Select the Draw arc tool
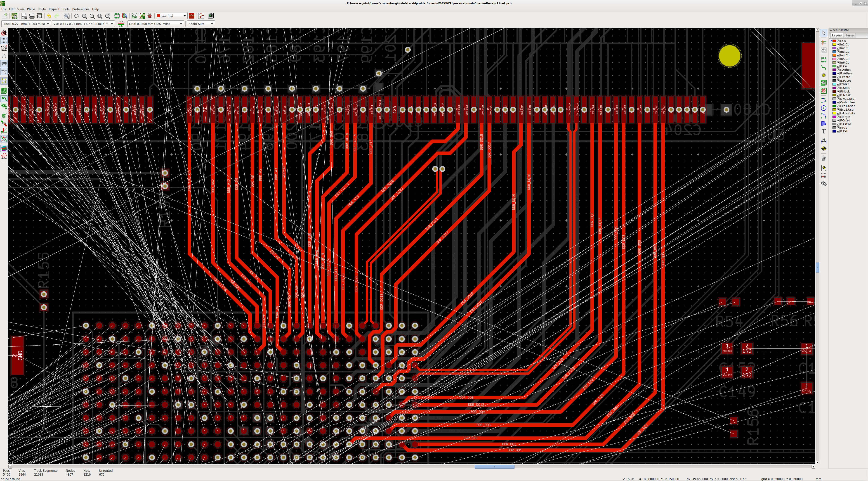Image resolution: width=868 pixels, height=481 pixels. coord(823,116)
